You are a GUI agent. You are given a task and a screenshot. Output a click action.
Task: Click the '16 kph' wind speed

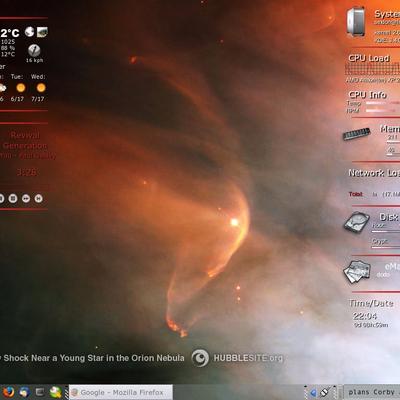(x=34, y=60)
